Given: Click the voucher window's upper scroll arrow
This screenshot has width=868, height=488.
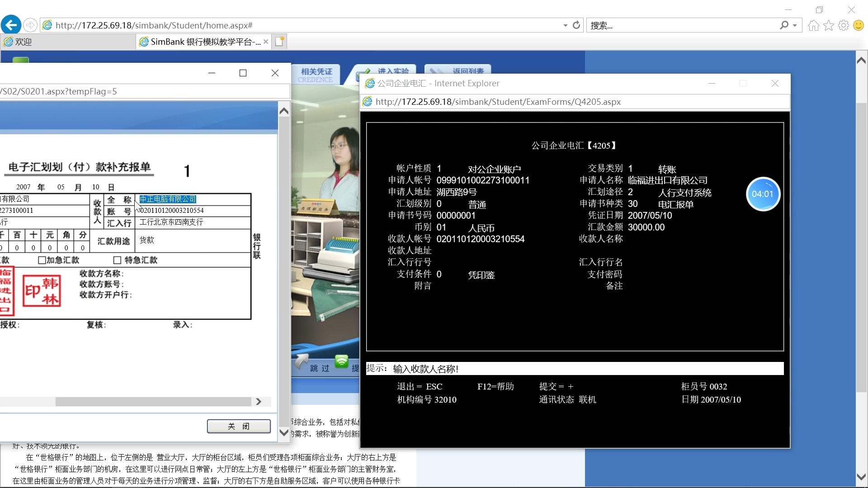Looking at the screenshot, I should click(x=284, y=111).
